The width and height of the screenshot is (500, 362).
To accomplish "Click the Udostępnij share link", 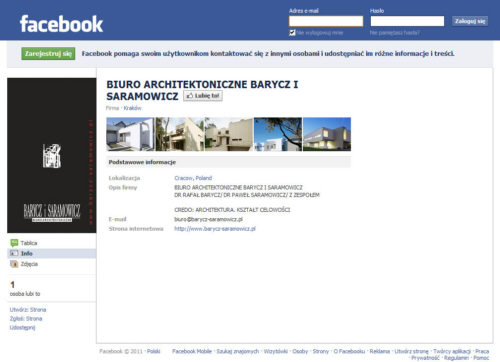I will (x=22, y=327).
